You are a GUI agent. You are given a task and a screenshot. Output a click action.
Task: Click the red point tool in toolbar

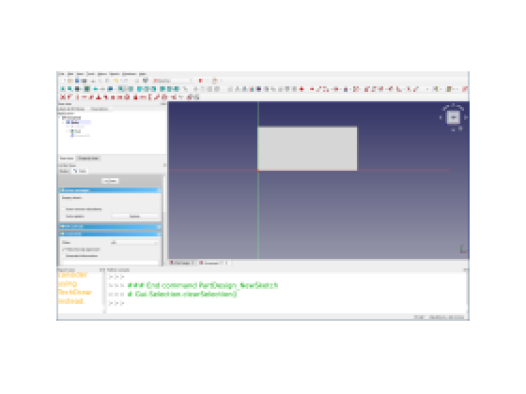[x=302, y=89]
